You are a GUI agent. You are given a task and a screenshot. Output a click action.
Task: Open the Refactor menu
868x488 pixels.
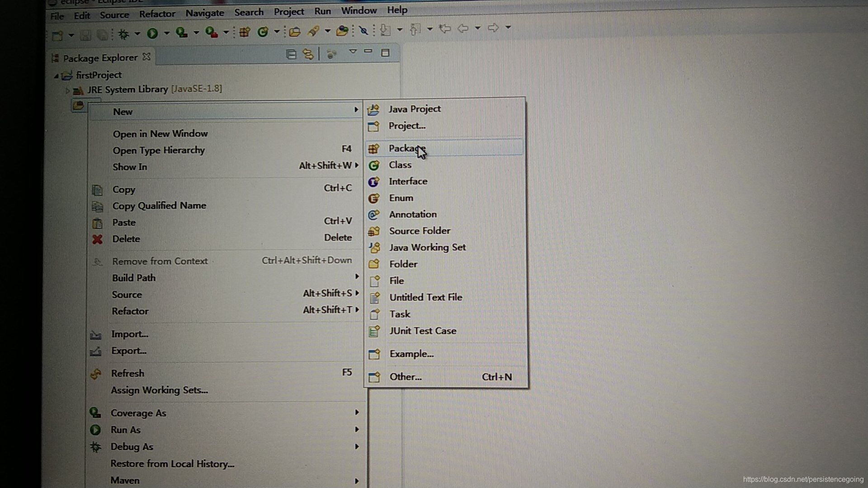click(157, 14)
